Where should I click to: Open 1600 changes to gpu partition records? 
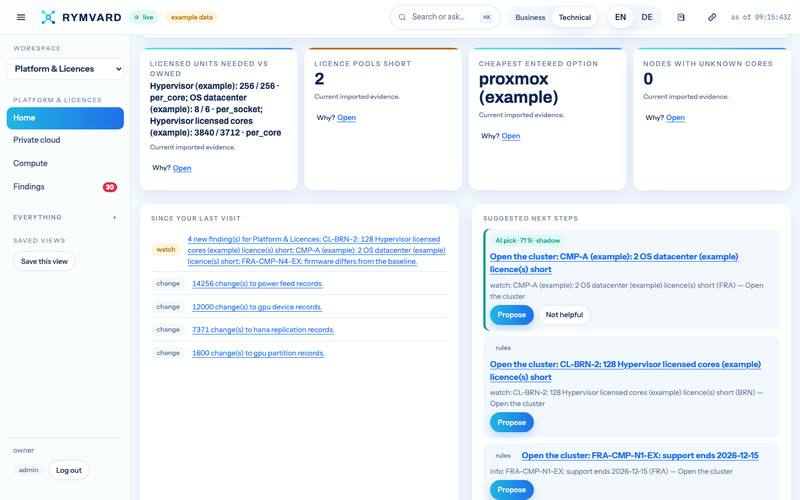click(x=258, y=353)
